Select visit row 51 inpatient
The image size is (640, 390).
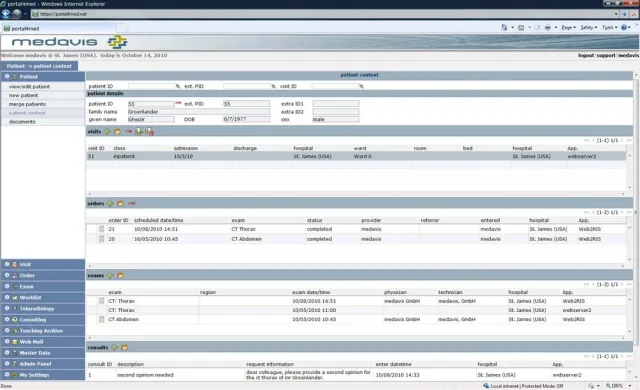coord(356,156)
